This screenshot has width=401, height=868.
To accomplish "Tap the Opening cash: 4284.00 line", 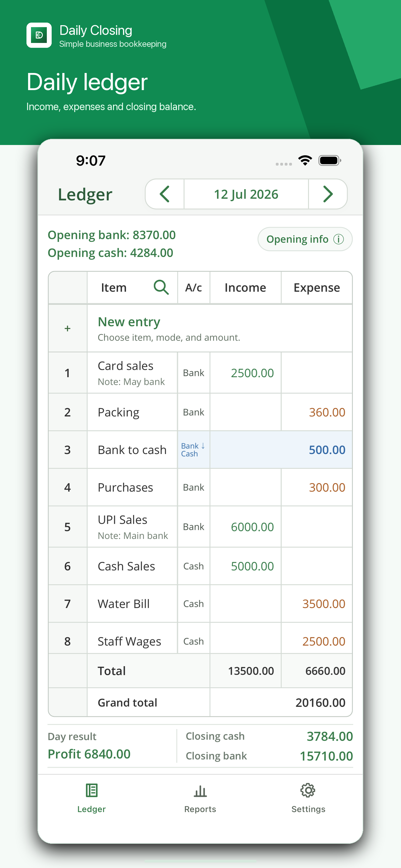I will (110, 253).
